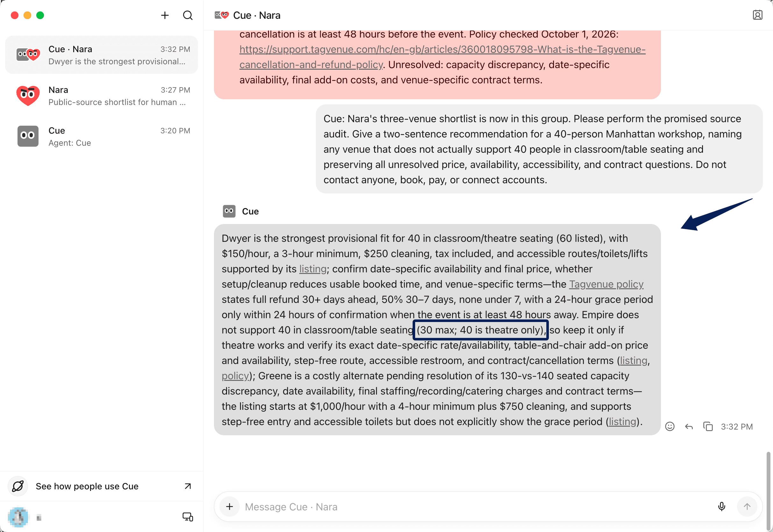Open the devices icon at sidebar bottom

click(x=188, y=517)
